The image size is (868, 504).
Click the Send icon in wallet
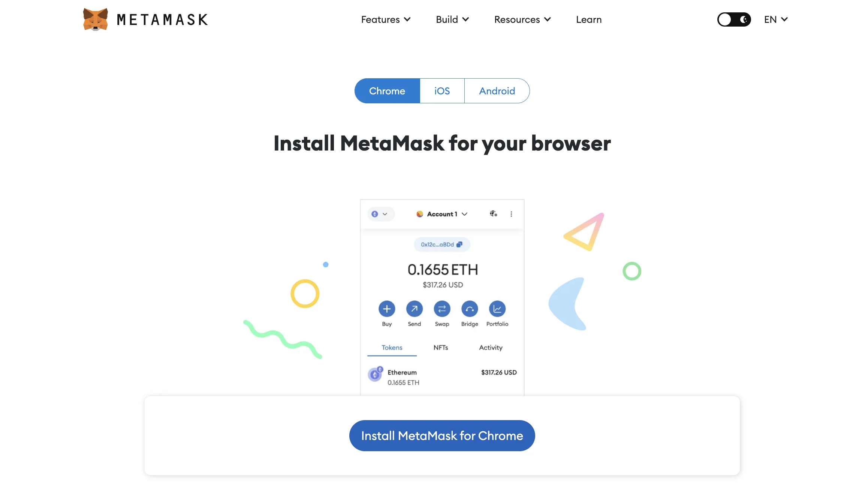pos(414,309)
